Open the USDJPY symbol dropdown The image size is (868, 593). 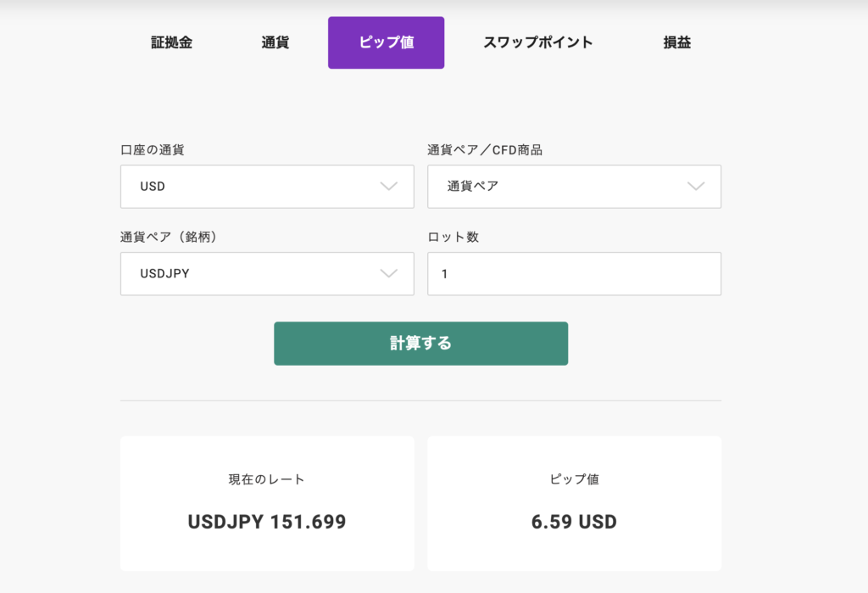pos(267,274)
